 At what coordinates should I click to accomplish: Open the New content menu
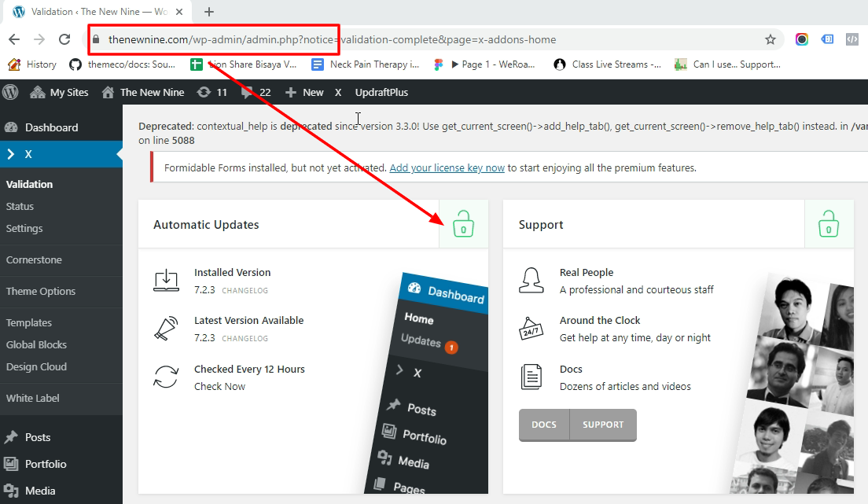point(304,92)
